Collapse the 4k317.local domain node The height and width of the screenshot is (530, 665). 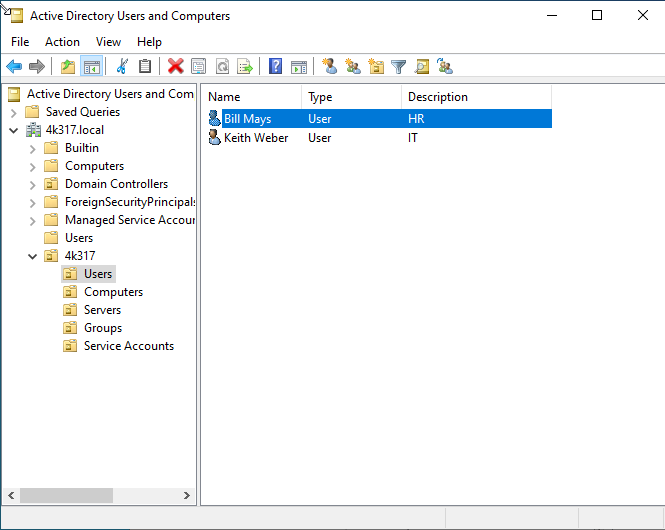tap(14, 130)
